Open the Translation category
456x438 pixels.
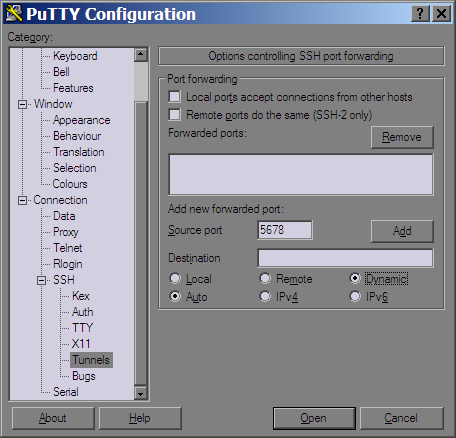click(x=79, y=152)
